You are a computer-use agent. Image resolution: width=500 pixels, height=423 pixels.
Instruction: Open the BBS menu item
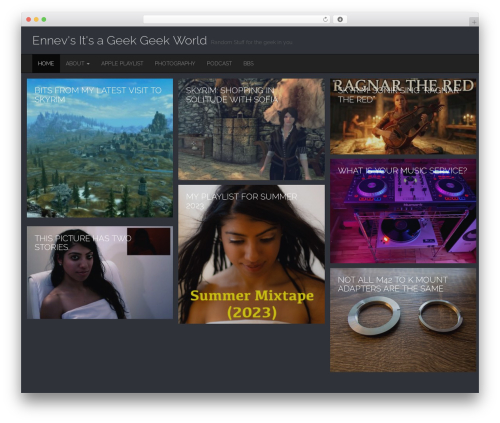[248, 63]
